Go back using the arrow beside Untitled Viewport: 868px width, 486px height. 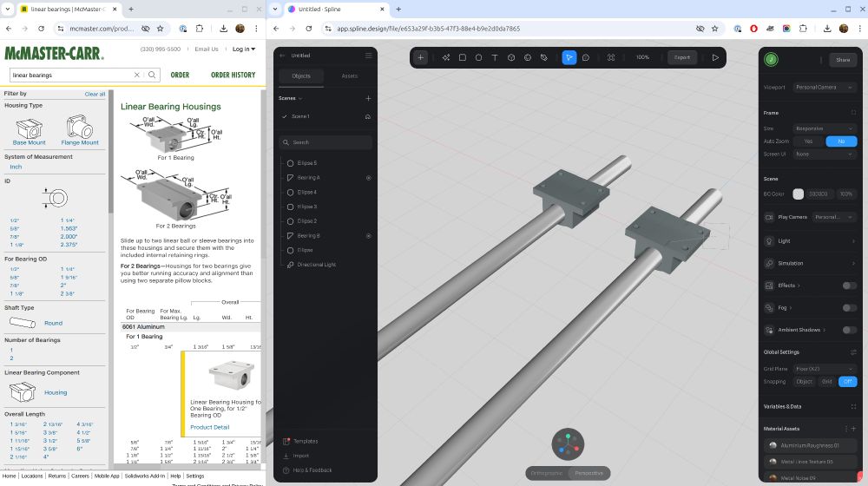click(x=282, y=56)
